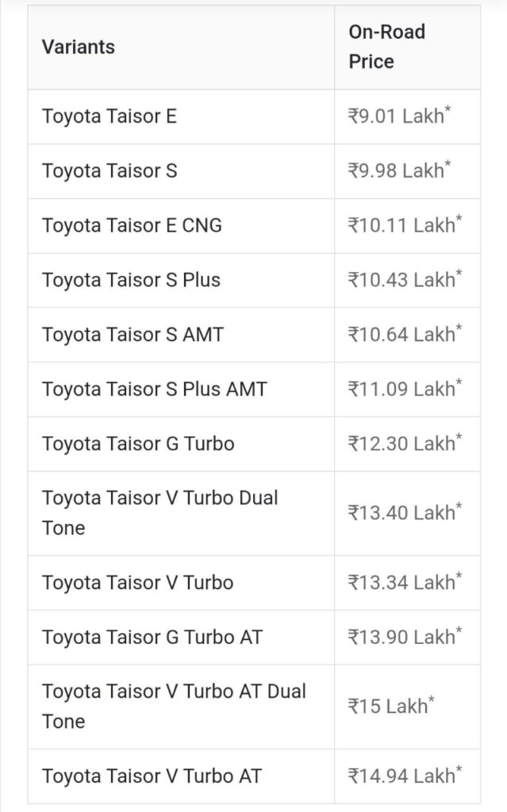507x812 pixels.
Task: Click the ₹12.30 Lakh price
Action: (405, 443)
